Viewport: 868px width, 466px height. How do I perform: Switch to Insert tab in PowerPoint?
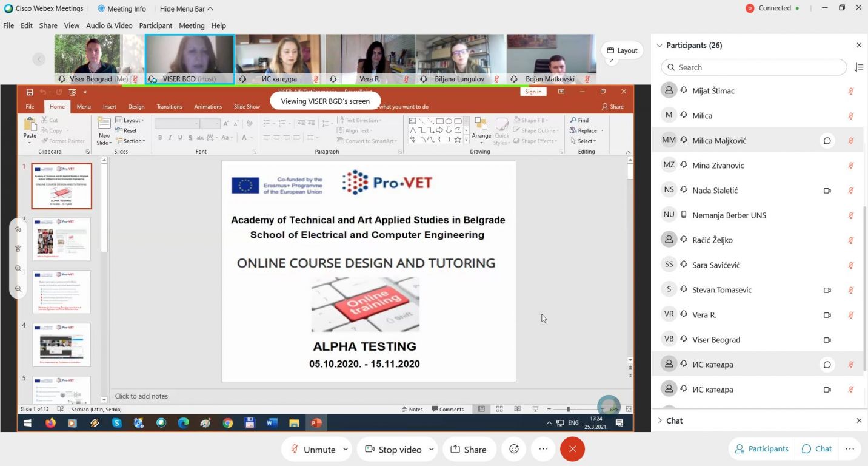(x=110, y=107)
